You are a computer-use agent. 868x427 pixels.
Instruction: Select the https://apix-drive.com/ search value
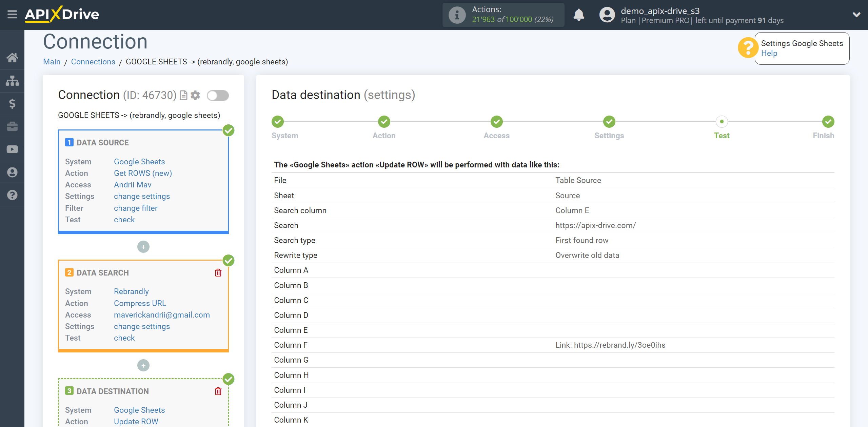pyautogui.click(x=595, y=225)
